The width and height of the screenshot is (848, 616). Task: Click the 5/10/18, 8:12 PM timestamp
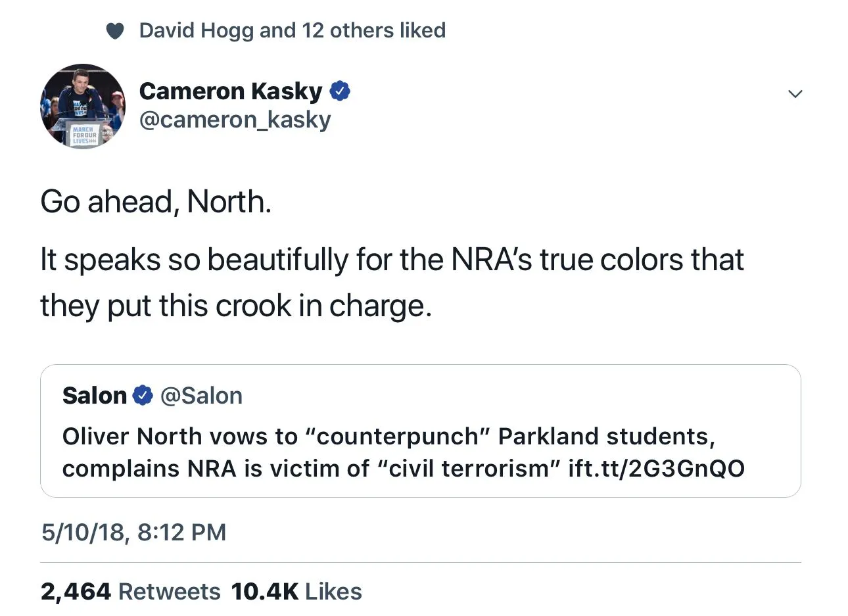click(x=133, y=532)
